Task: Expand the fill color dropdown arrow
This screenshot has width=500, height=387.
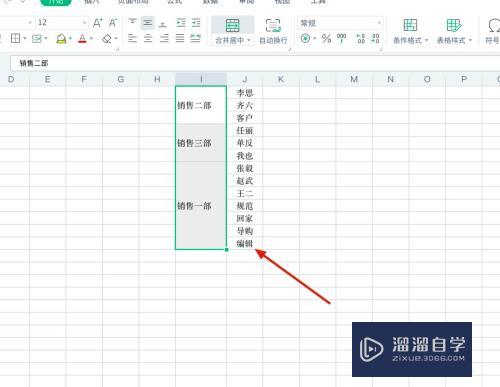Action: click(70, 39)
